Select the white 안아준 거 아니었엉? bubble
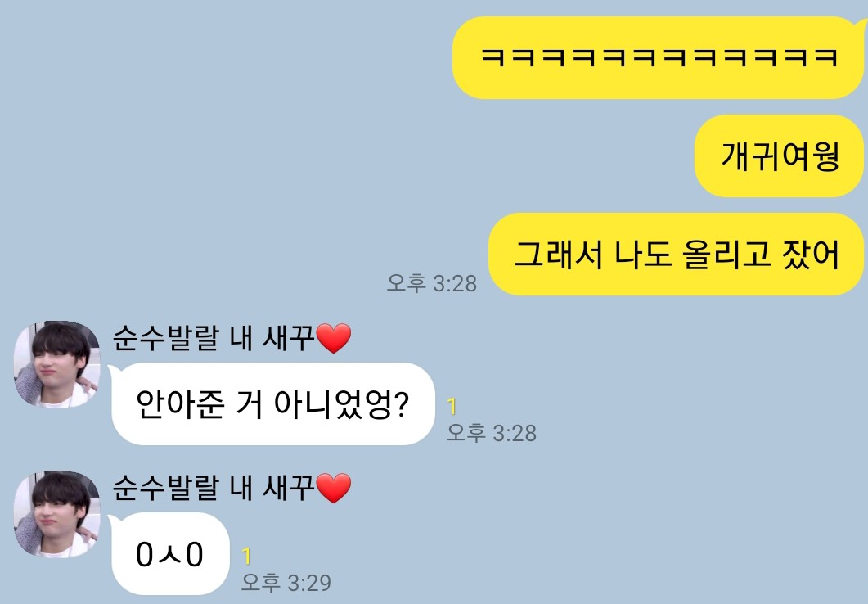This screenshot has width=868, height=604. pyautogui.click(x=272, y=404)
